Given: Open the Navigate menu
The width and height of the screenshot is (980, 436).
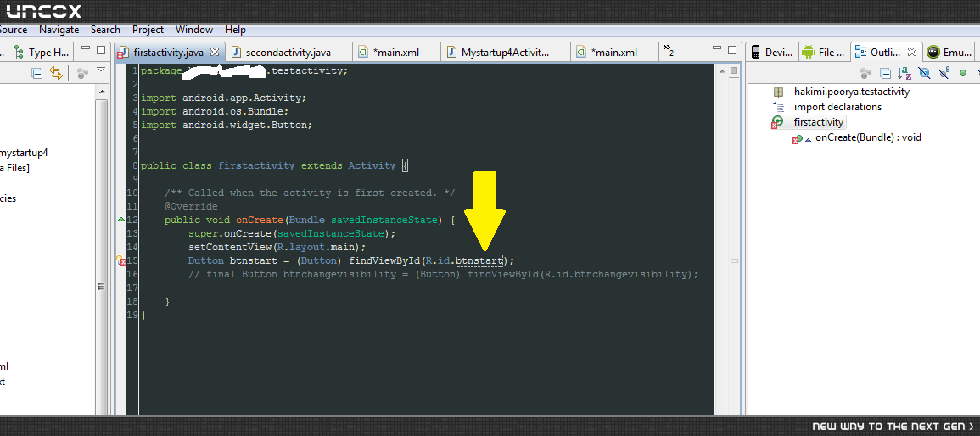Looking at the screenshot, I should pyautogui.click(x=59, y=30).
